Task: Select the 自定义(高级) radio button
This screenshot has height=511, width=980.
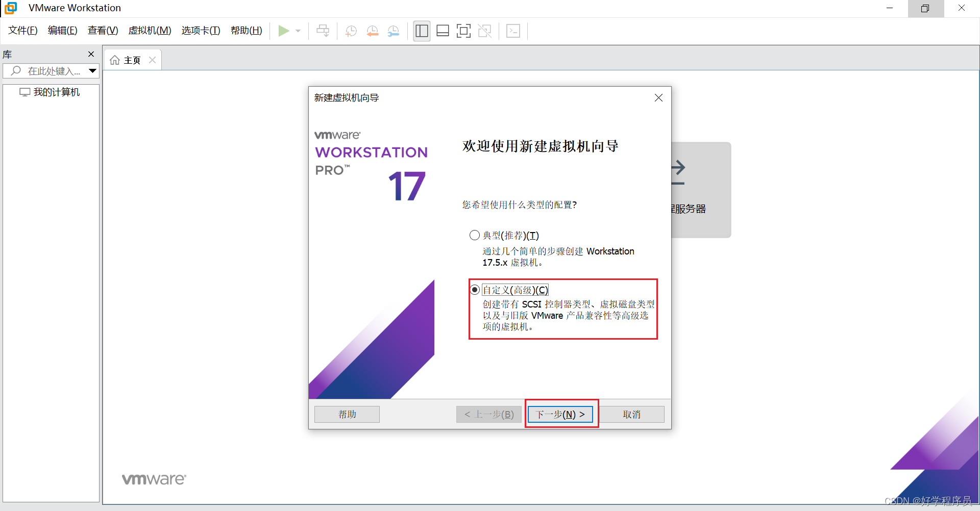Action: (475, 290)
